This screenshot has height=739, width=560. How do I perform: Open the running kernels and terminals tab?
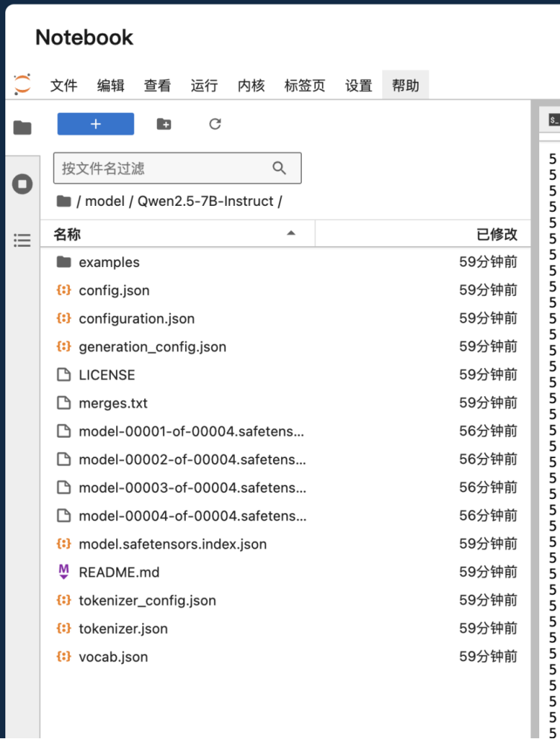click(22, 184)
